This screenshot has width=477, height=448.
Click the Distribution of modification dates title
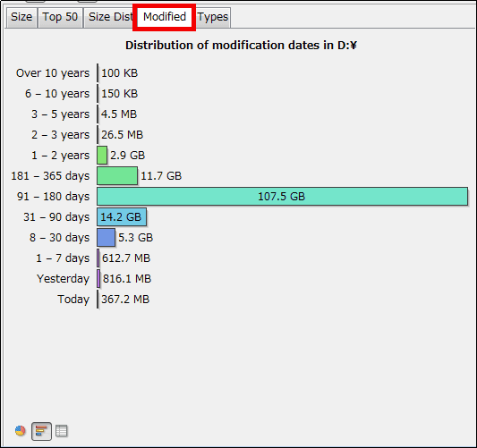(x=241, y=46)
